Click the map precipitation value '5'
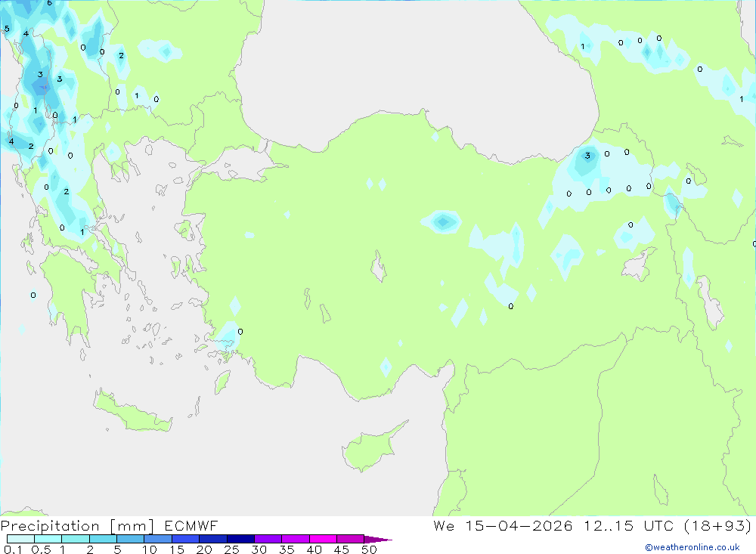 click(7, 29)
